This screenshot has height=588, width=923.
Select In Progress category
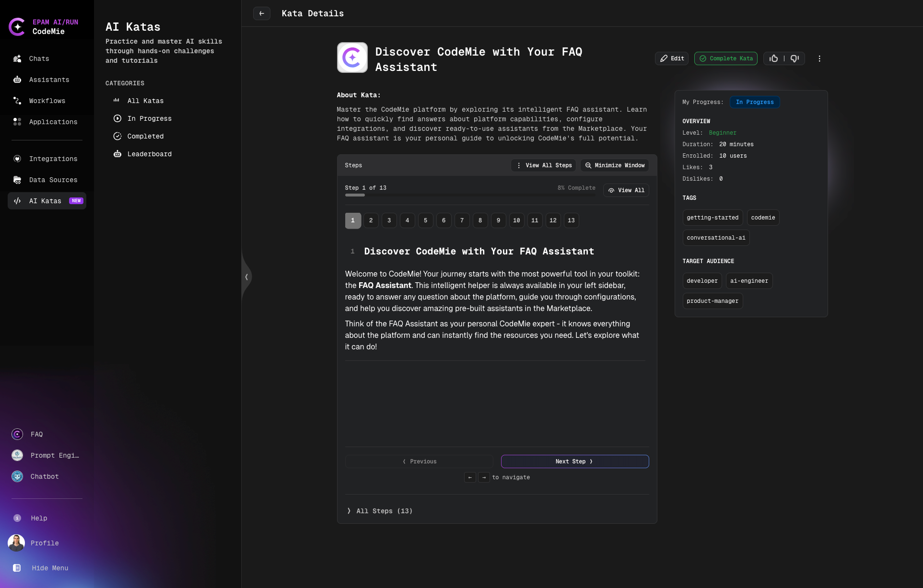[x=149, y=118]
